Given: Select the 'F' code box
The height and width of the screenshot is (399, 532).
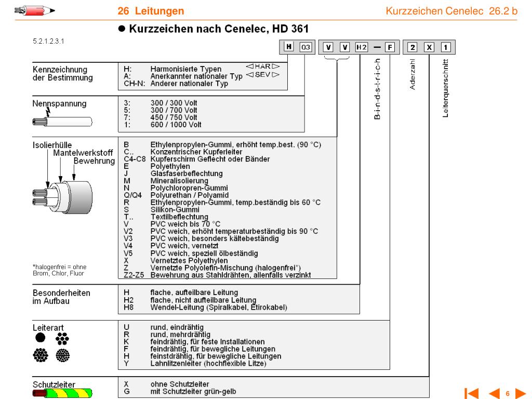Looking at the screenshot, I should click(x=390, y=47).
